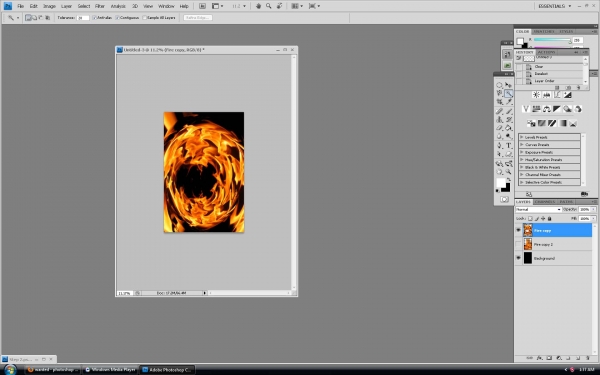
Task: Enable Sample All Layers checkbox
Action: 144,18
